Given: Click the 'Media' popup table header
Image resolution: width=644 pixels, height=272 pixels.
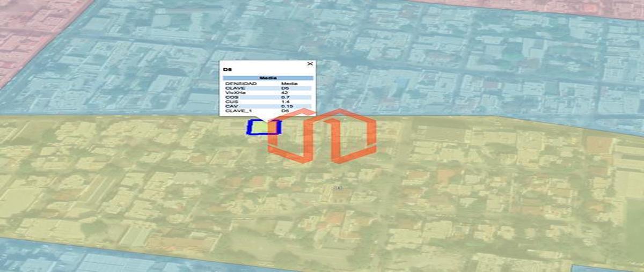Looking at the screenshot, I should (x=268, y=78).
